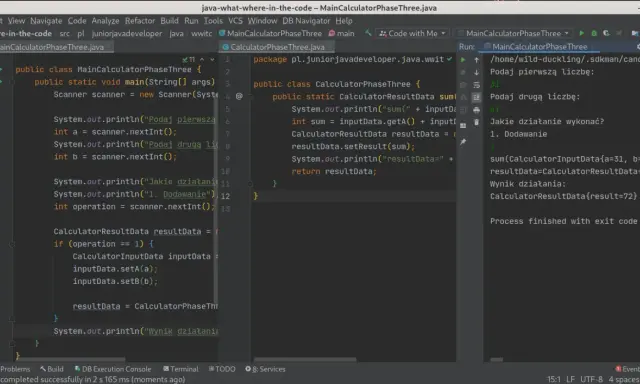Click the pl package breadcrumb
This screenshot has height=384, width=640.
pos(81,33)
